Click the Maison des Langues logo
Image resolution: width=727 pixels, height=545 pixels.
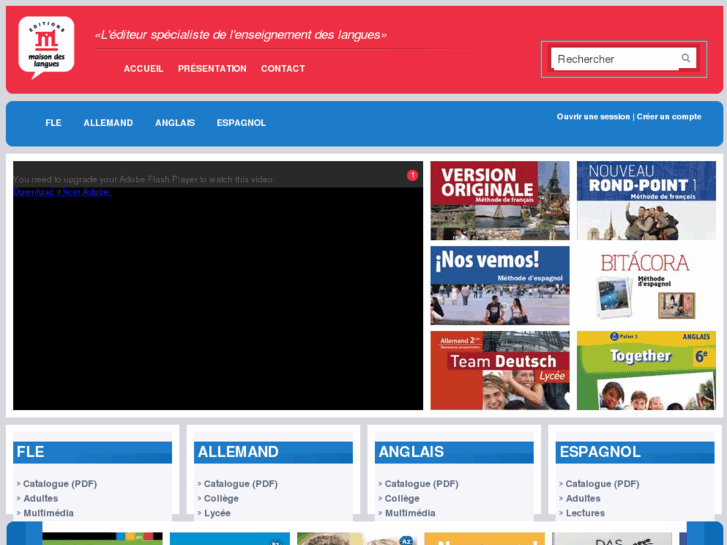click(46, 47)
